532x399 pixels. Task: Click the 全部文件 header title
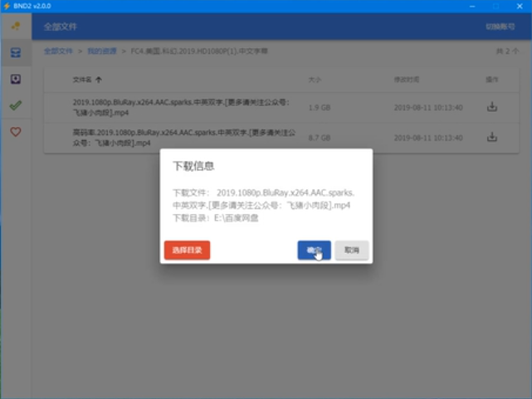click(x=61, y=27)
